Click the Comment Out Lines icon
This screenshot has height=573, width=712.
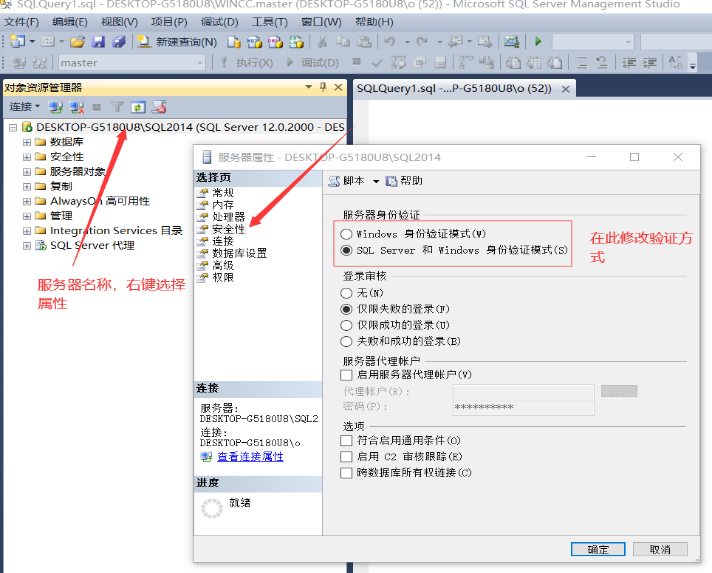tap(581, 63)
